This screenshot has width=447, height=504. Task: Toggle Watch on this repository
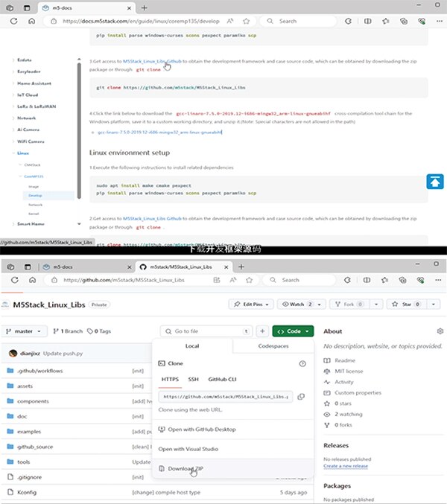[x=297, y=304]
